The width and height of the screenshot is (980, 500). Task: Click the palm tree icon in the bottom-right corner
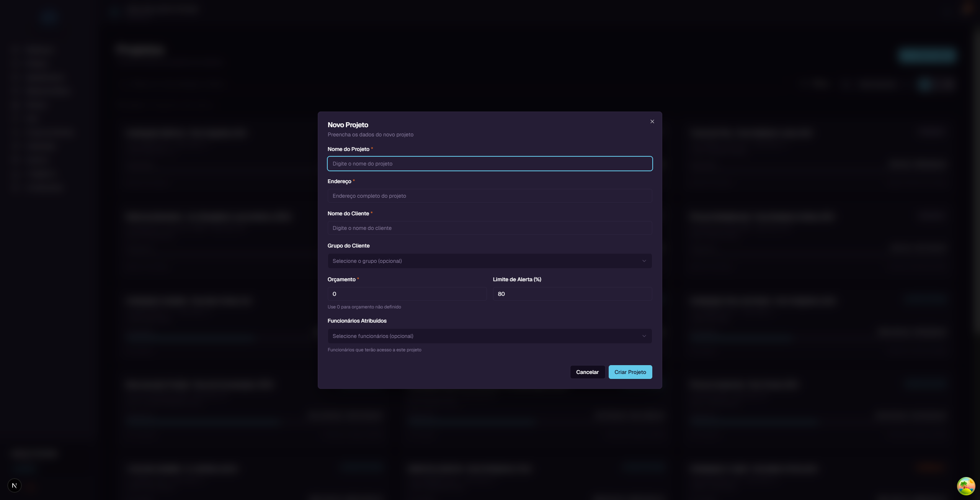(966, 486)
